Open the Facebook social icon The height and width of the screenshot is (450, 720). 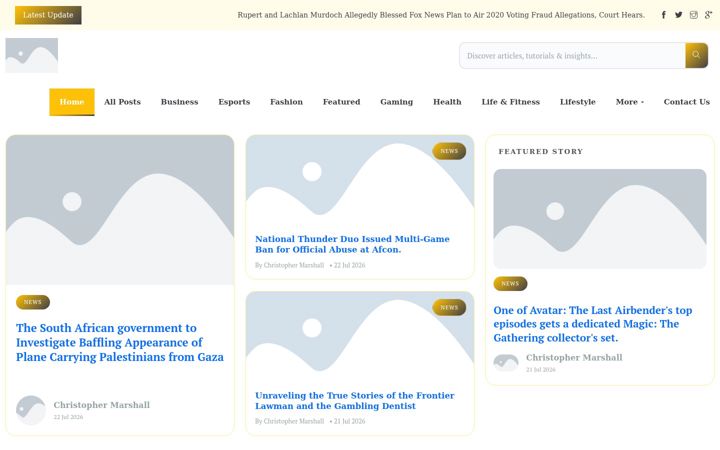point(664,15)
